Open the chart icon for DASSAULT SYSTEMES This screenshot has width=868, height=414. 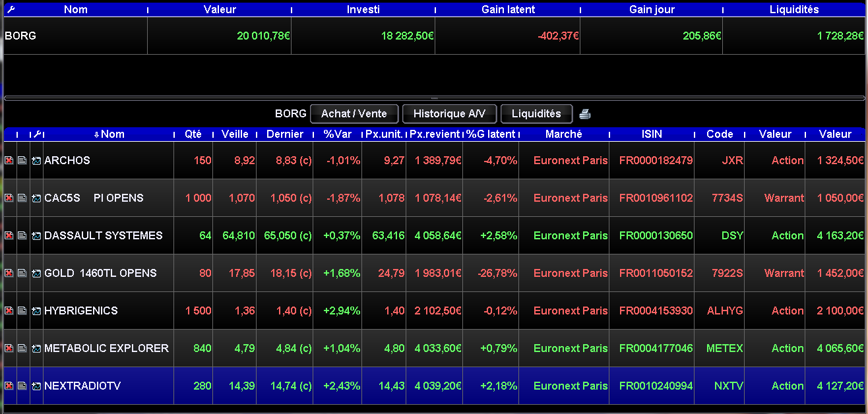(36, 235)
